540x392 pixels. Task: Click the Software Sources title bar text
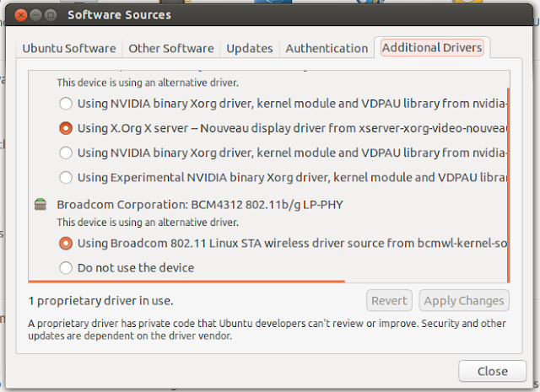[x=119, y=15]
